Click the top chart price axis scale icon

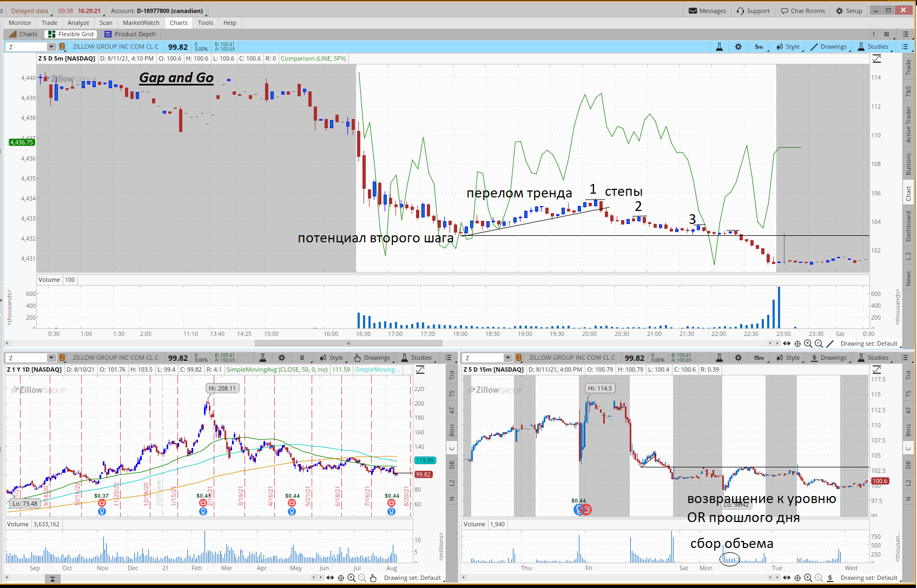pos(876,59)
